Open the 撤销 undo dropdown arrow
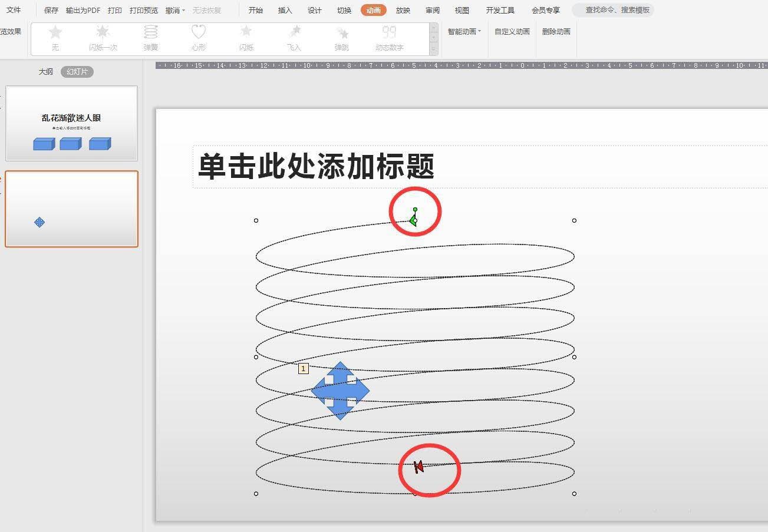768x532 pixels. coord(183,10)
